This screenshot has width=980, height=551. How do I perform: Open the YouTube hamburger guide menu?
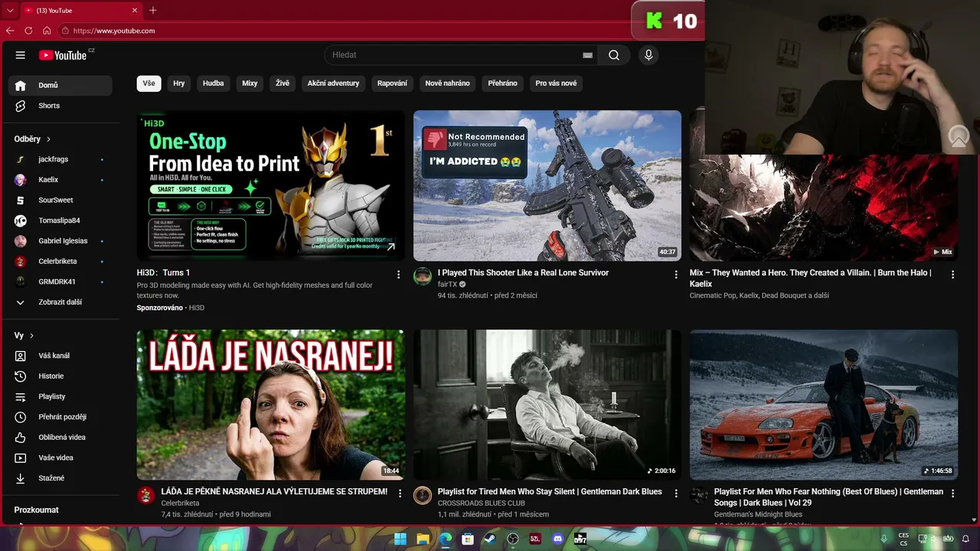[21, 55]
